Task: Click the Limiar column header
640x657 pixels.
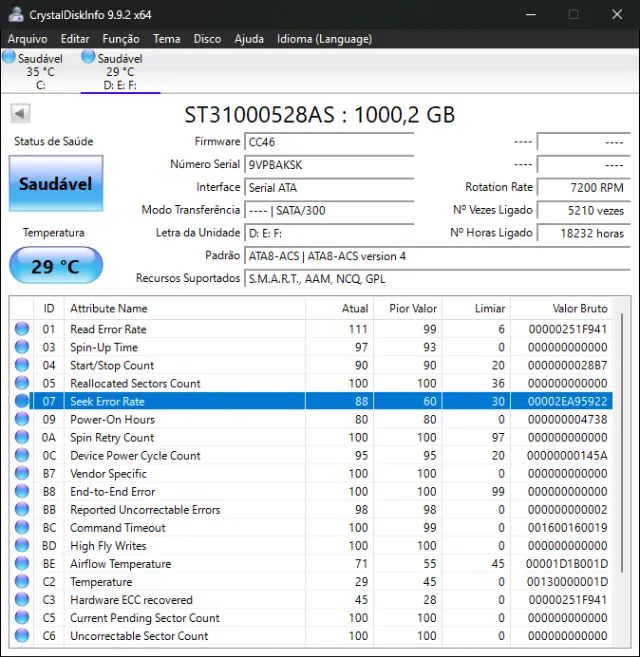Action: [476, 308]
